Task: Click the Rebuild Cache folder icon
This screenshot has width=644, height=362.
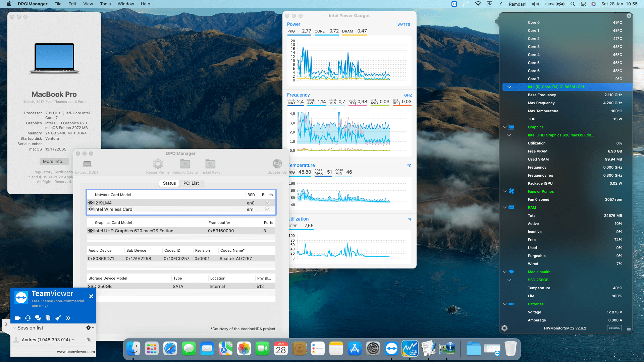Action: tap(185, 164)
